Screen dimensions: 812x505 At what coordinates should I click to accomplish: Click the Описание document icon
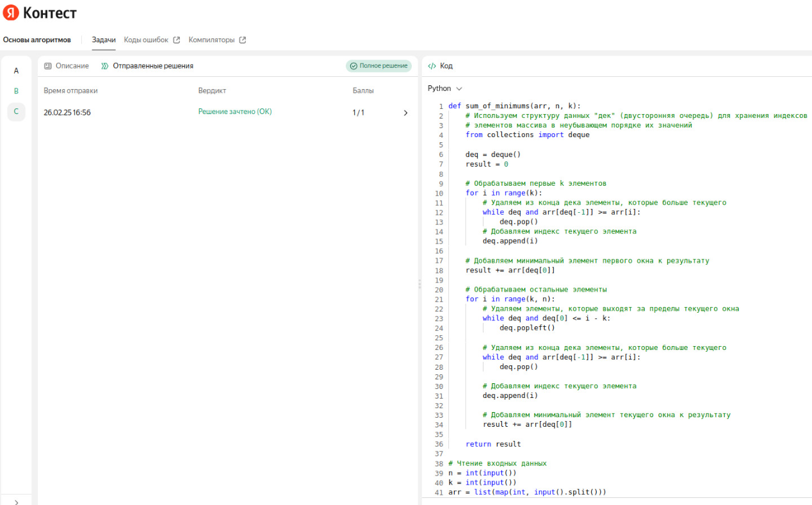coord(48,66)
